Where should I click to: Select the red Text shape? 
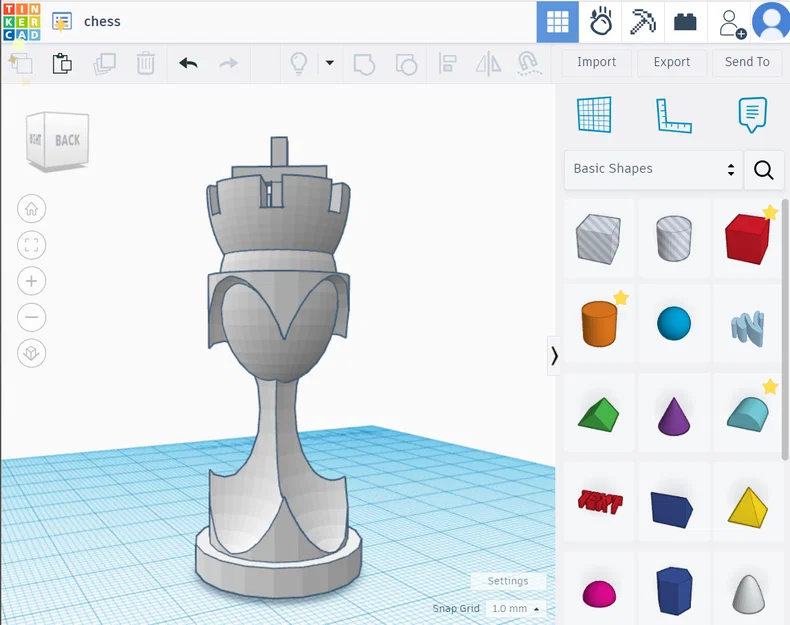click(x=600, y=502)
